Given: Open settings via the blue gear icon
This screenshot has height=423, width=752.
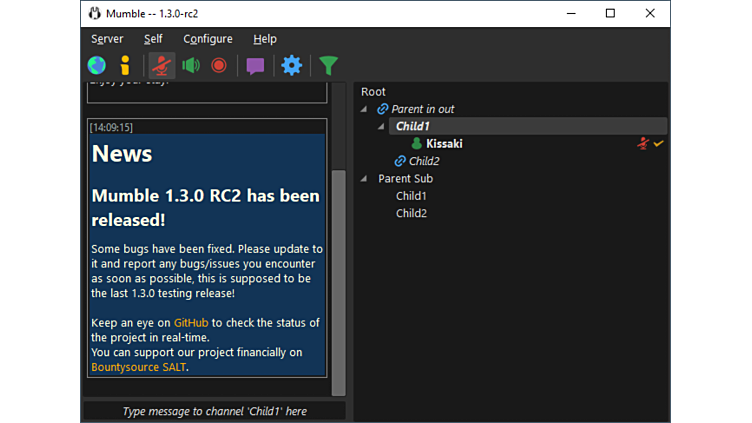Looking at the screenshot, I should tap(291, 66).
